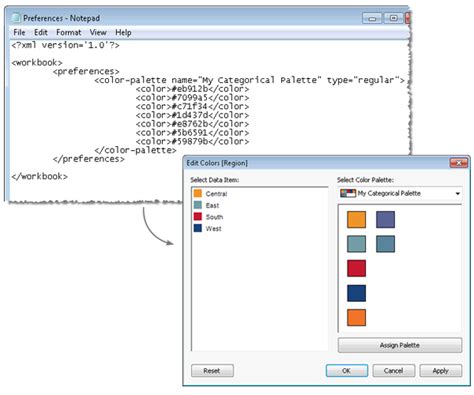This screenshot has width=474, height=395.
Task: Click the palette preview icon in dropdown
Action: point(348,193)
